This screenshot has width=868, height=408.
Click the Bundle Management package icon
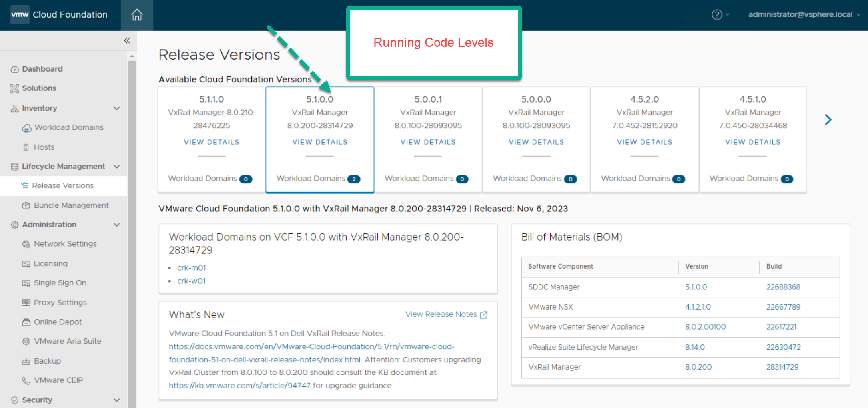pyautogui.click(x=26, y=205)
